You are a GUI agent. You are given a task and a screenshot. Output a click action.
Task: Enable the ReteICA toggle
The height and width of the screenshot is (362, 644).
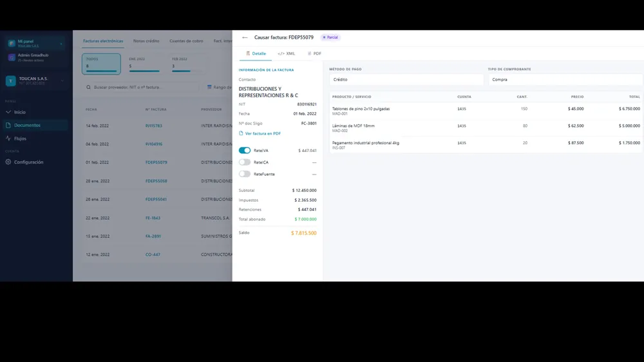[244, 162]
